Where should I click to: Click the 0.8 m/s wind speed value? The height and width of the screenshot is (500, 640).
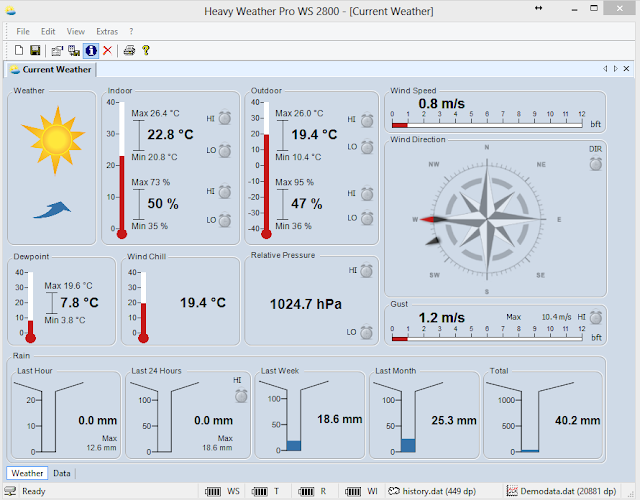[x=441, y=104]
